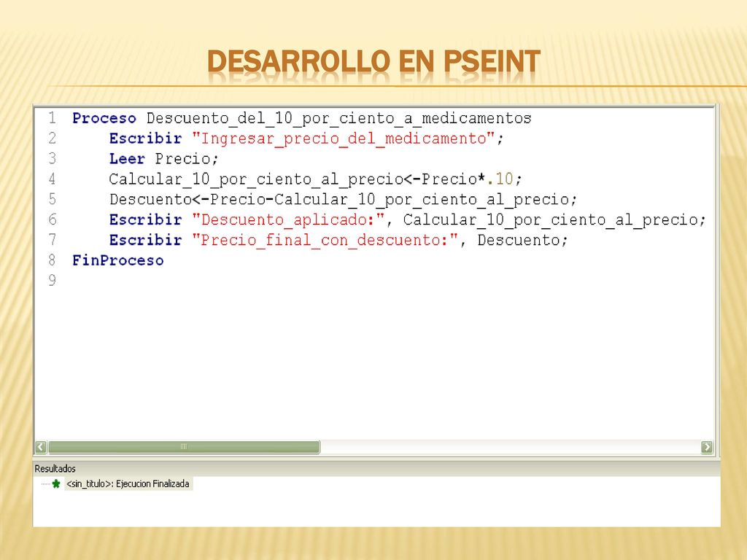Click the string "Descuento_aplicado:" on line 6

[x=288, y=220]
